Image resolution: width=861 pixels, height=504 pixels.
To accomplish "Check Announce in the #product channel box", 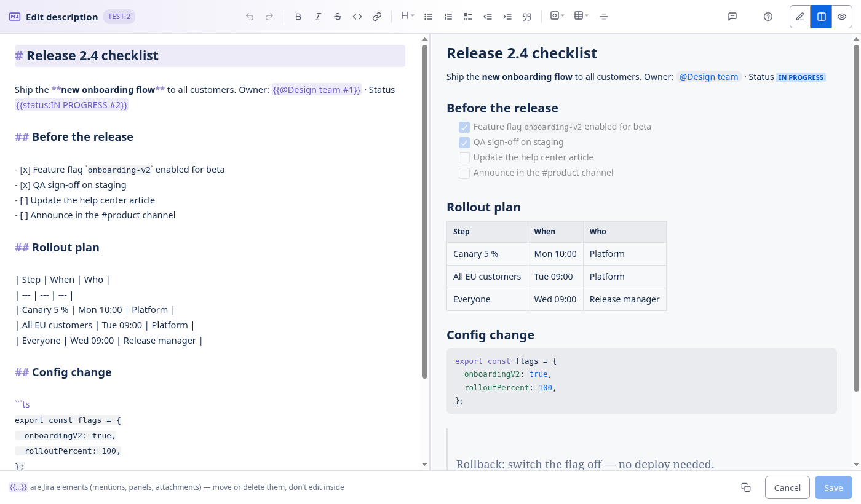I will pos(464,173).
